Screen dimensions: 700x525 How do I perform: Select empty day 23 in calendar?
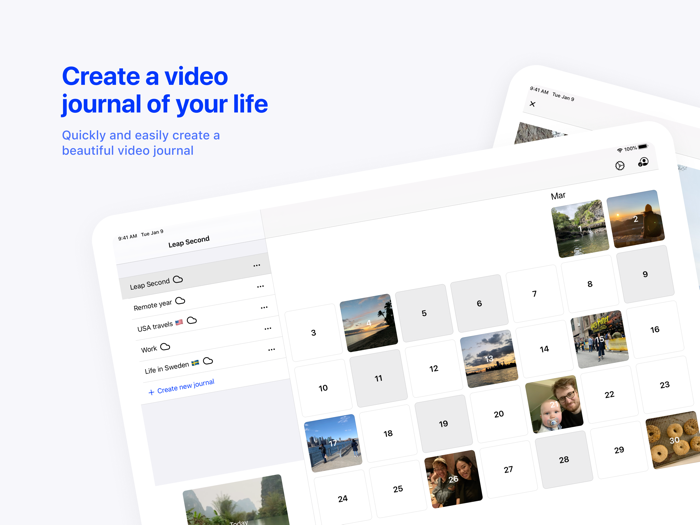point(665,384)
